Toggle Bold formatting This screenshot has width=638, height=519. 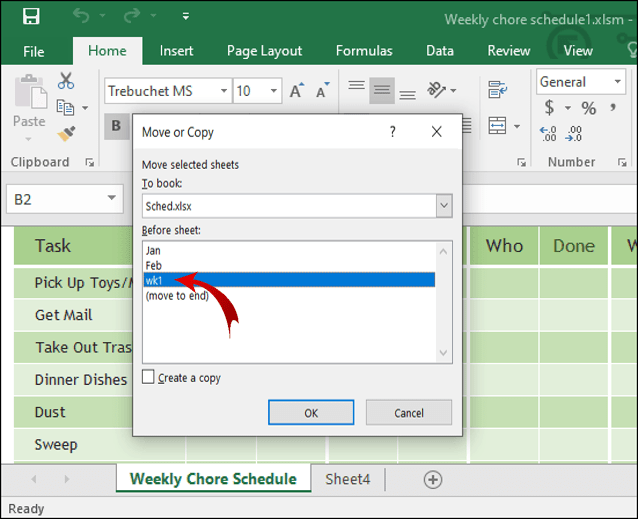[x=116, y=126]
